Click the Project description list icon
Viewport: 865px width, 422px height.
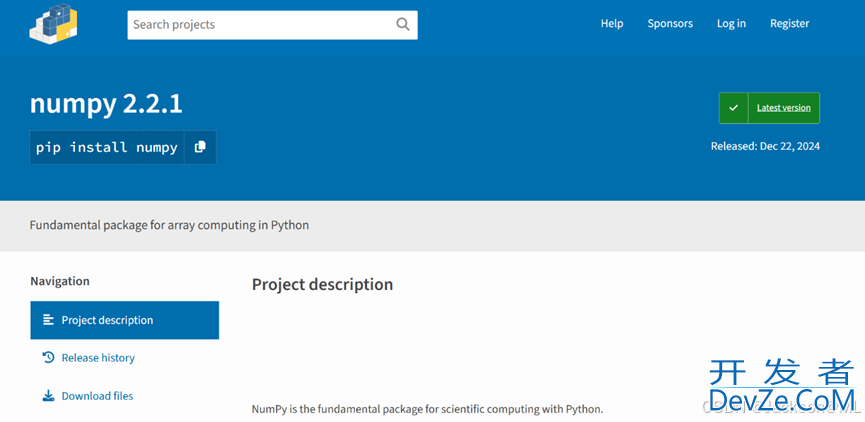49,320
